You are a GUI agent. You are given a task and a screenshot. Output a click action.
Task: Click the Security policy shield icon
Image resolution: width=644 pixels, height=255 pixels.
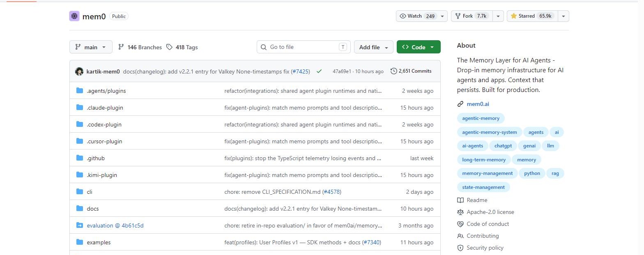coord(460,248)
